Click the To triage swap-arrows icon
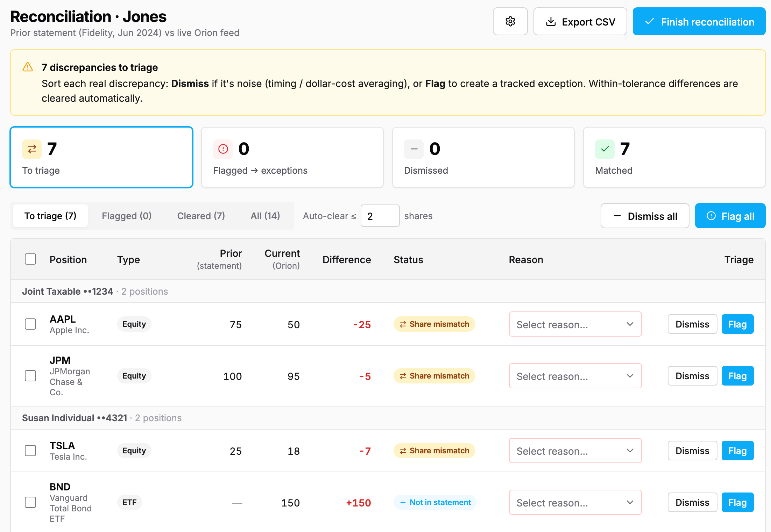The width and height of the screenshot is (771, 532). 32,149
